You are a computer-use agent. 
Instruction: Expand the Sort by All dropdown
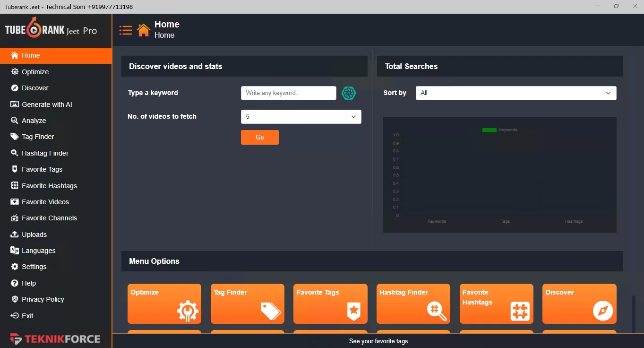point(516,93)
